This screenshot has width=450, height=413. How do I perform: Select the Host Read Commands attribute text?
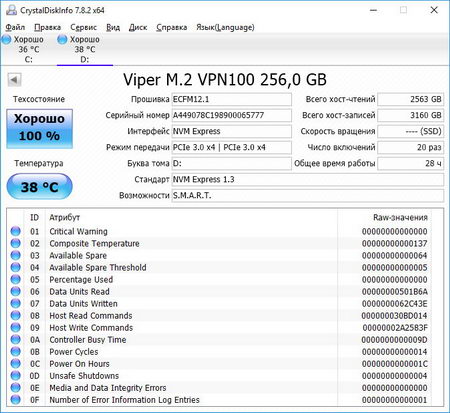coord(91,315)
